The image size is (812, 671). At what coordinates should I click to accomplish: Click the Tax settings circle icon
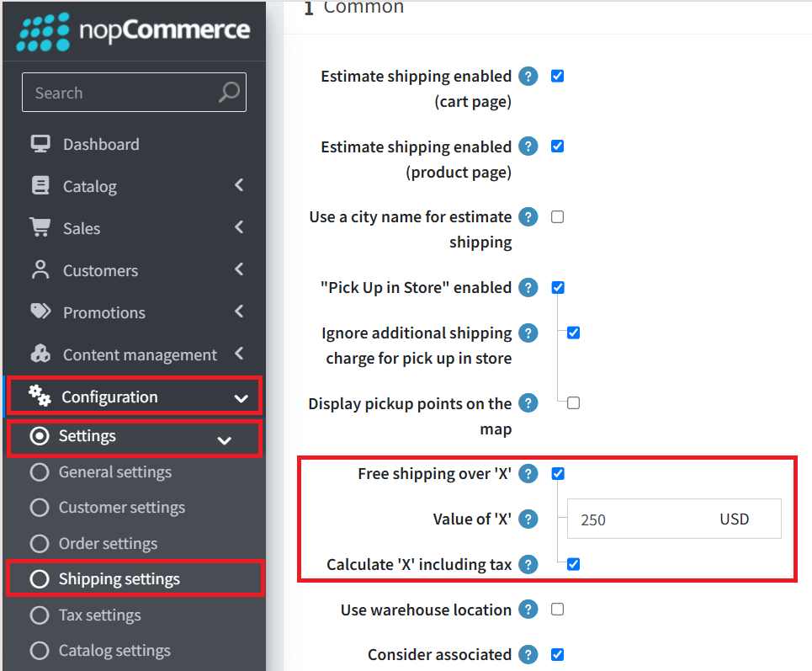pos(40,615)
